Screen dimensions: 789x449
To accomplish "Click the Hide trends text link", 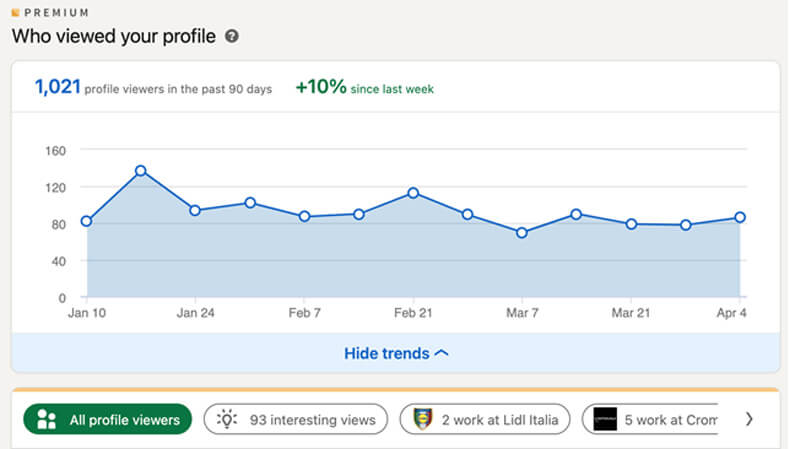I will pos(387,353).
